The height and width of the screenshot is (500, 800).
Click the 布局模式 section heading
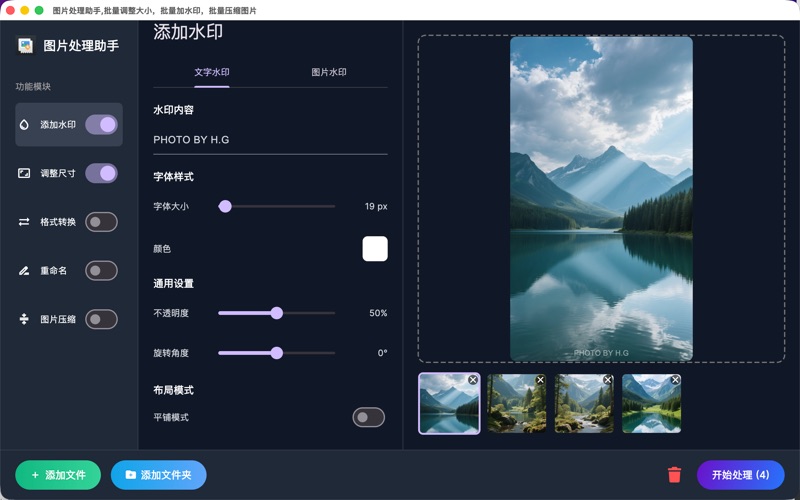173,390
